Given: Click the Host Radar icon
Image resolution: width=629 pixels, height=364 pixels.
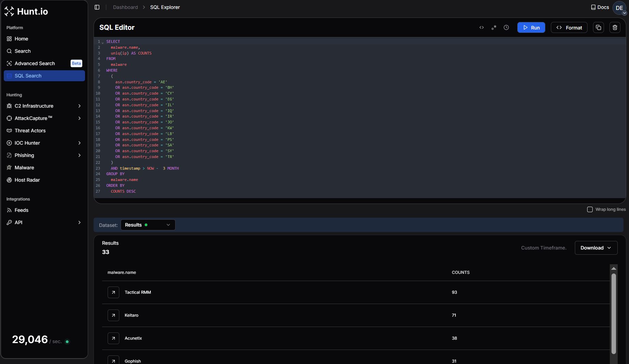Looking at the screenshot, I should [9, 180].
